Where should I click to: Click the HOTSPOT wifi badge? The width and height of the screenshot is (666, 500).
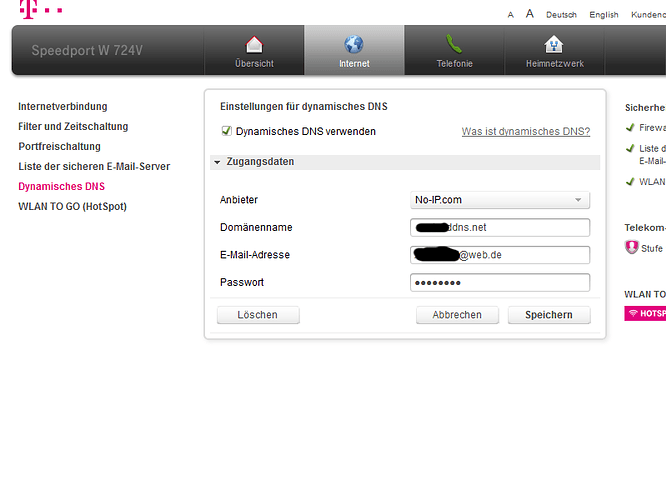click(x=645, y=314)
